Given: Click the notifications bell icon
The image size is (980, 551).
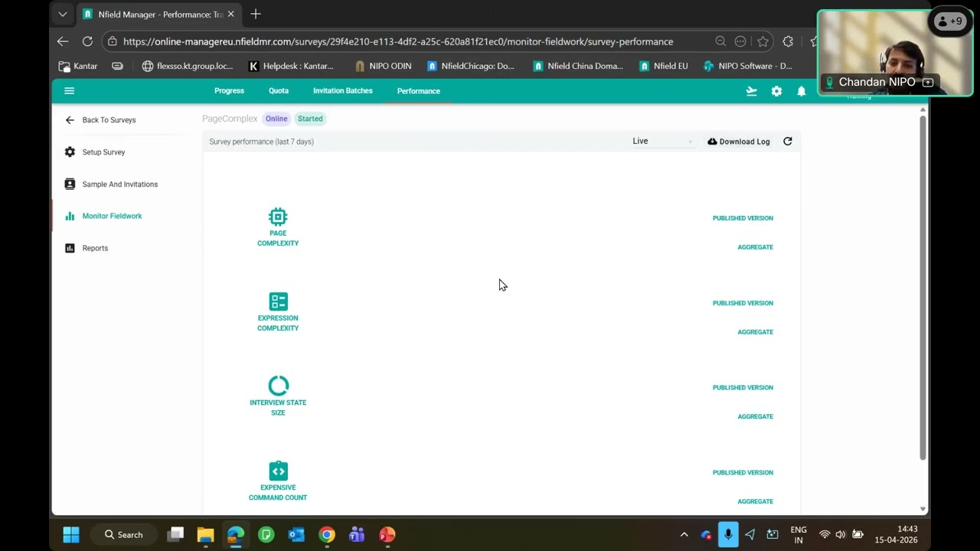Looking at the screenshot, I should tap(802, 90).
